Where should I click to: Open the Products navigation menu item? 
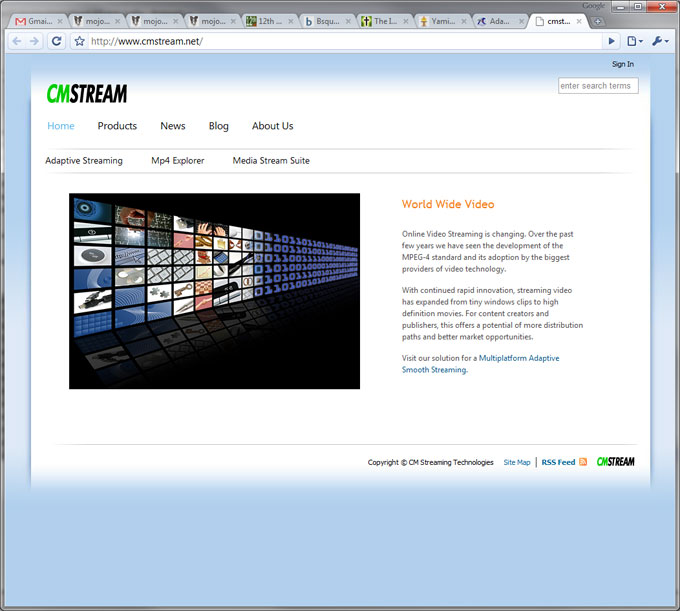[117, 126]
